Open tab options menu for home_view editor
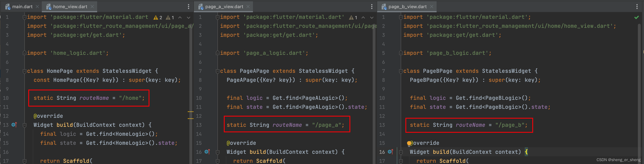644x164 pixels. (x=189, y=7)
